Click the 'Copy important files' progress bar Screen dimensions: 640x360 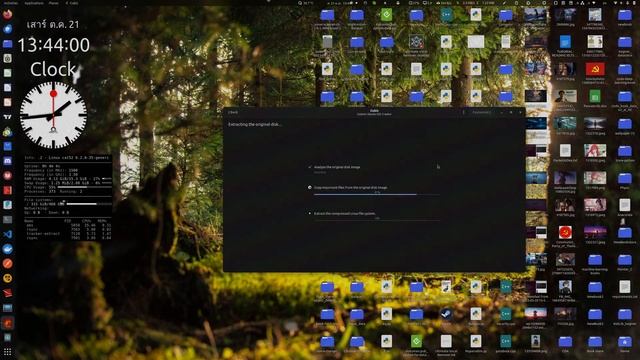coord(377,194)
